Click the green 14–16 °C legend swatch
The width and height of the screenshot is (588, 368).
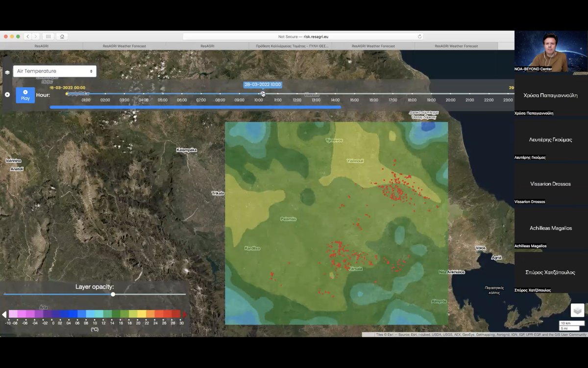116,315
